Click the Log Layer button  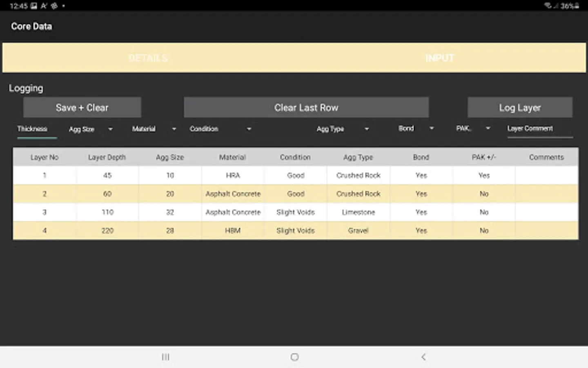(x=520, y=108)
